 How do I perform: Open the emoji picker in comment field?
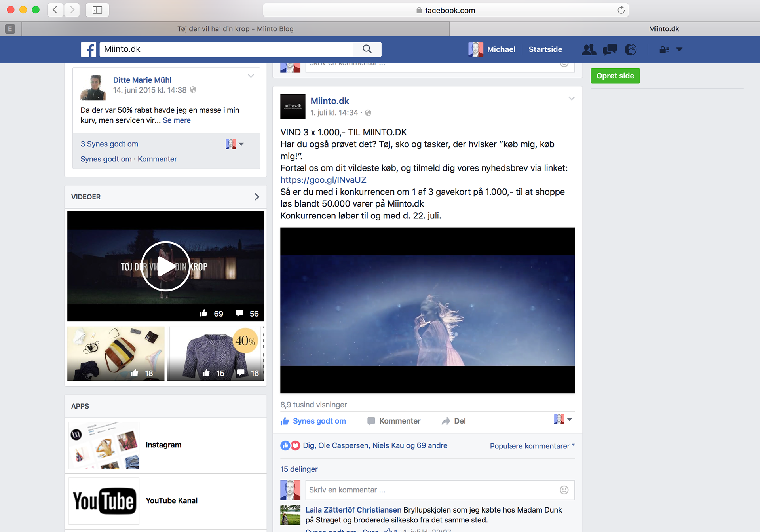pyautogui.click(x=564, y=490)
